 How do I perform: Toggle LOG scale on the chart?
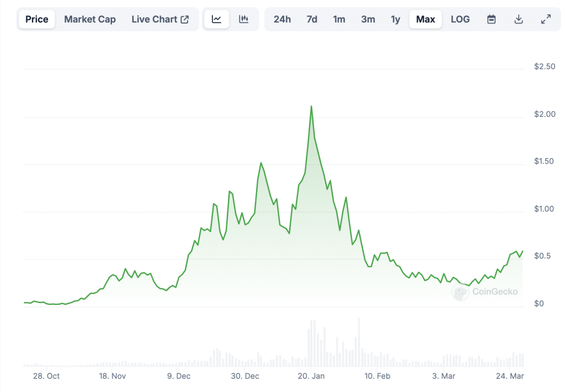coord(460,19)
